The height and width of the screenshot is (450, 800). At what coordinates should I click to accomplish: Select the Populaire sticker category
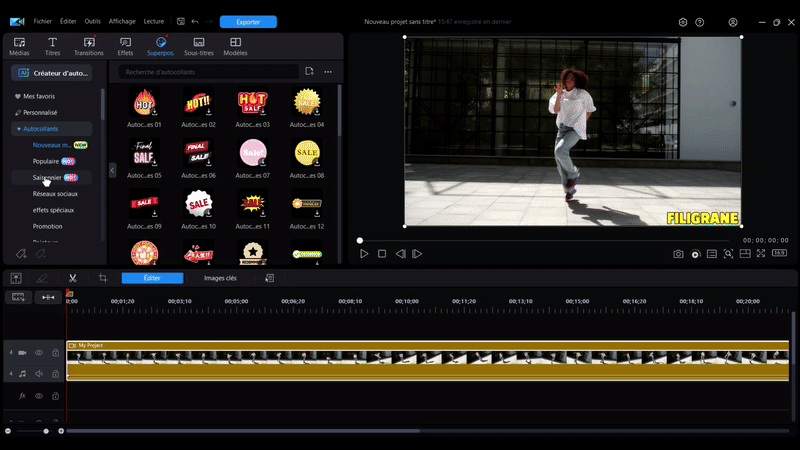click(45, 161)
